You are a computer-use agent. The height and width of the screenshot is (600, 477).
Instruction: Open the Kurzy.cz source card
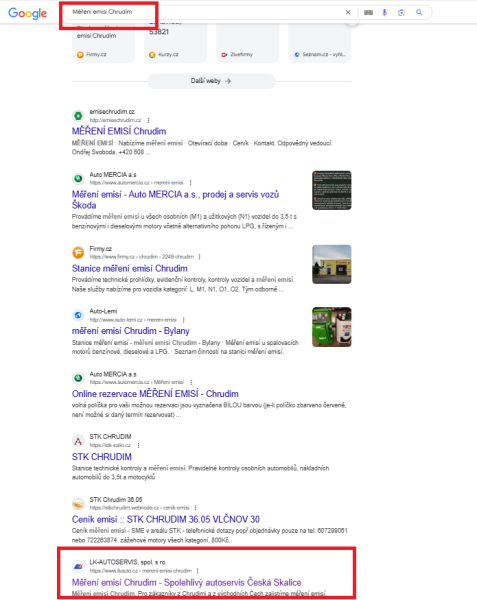click(176, 43)
